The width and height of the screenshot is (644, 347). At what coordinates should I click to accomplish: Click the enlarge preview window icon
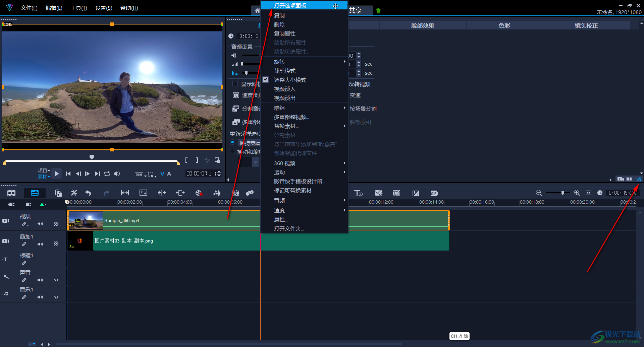(x=217, y=160)
